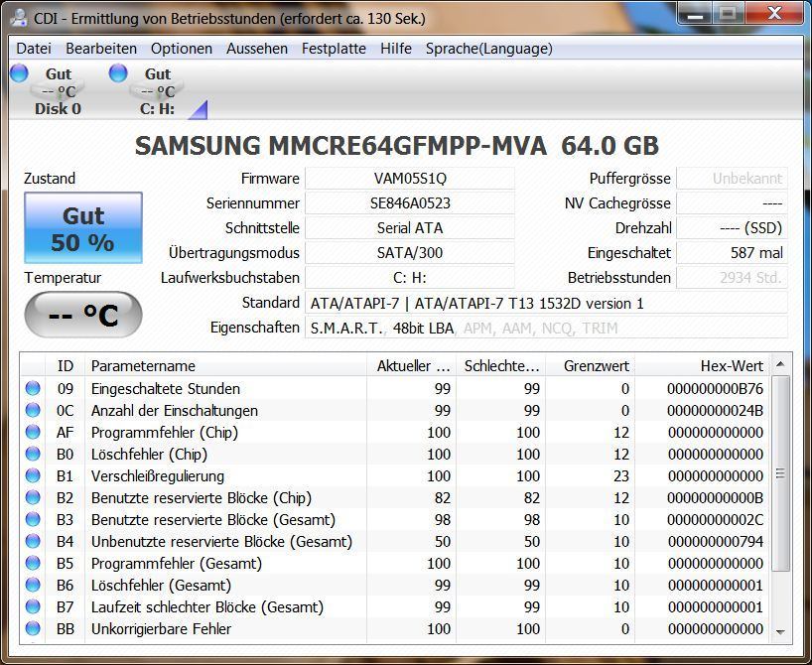Viewport: 812px width, 665px height.
Task: Select the Löschfehler (Chip) row
Action: pos(396,454)
